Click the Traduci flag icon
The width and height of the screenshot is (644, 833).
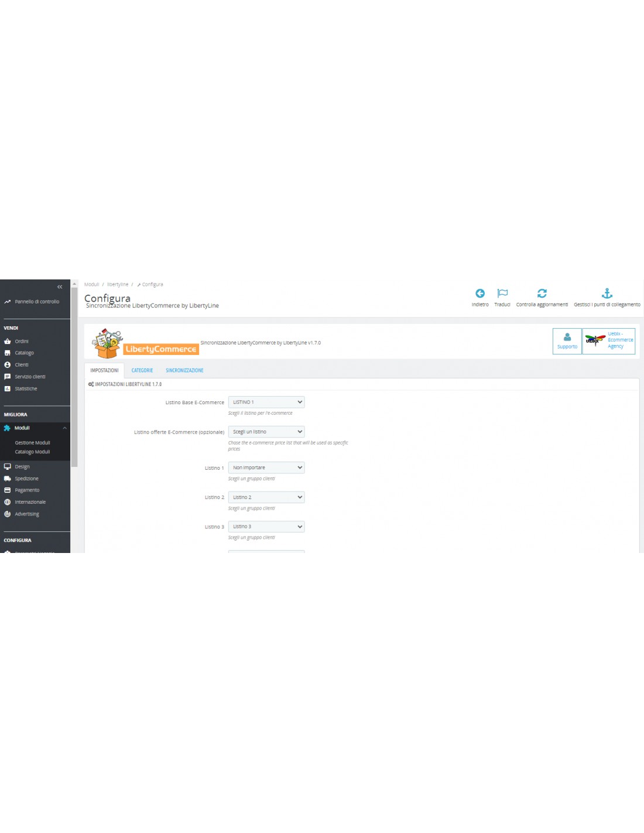point(502,293)
